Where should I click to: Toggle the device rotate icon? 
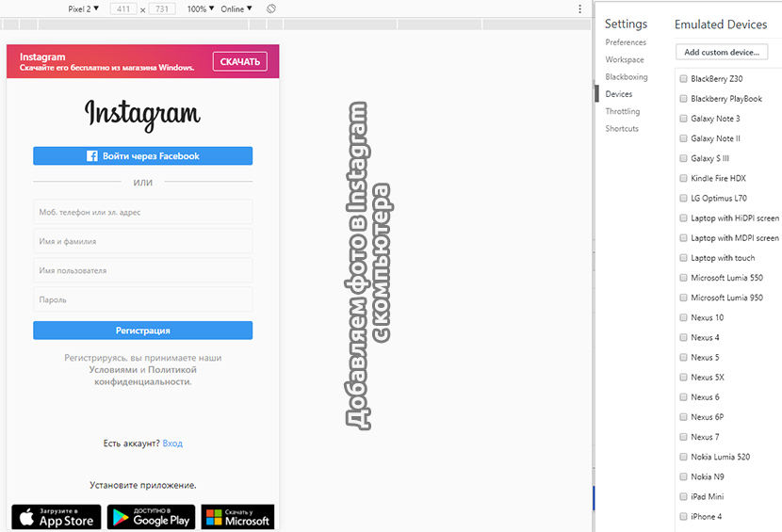tap(271, 8)
